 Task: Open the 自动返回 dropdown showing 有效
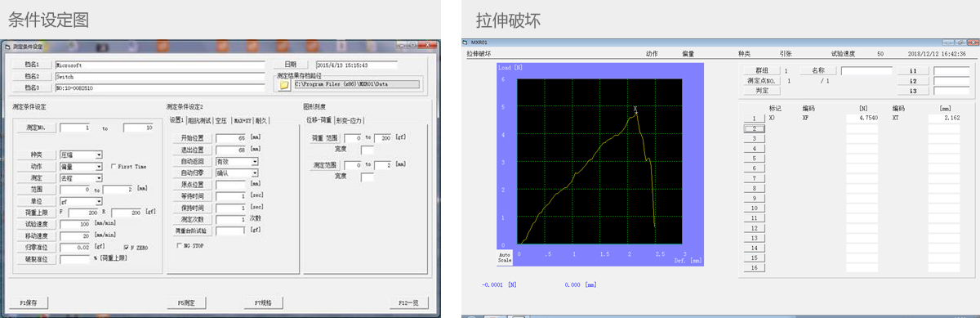[x=237, y=161]
